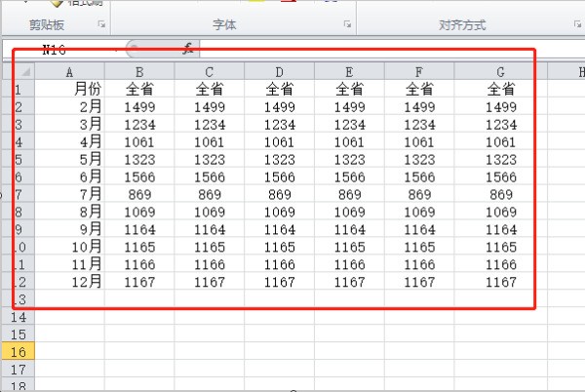Click cell G7 with value 869
The width and height of the screenshot is (585, 392).
point(500,195)
